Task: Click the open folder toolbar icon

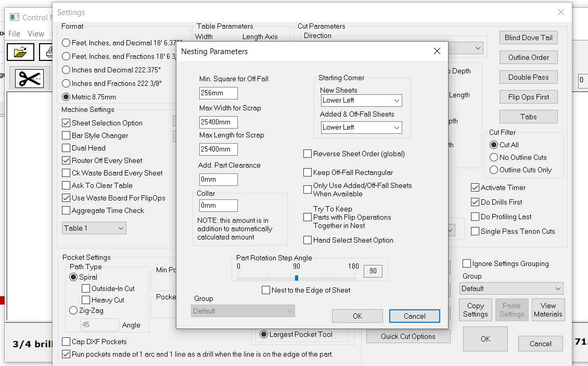Action: click(x=20, y=52)
